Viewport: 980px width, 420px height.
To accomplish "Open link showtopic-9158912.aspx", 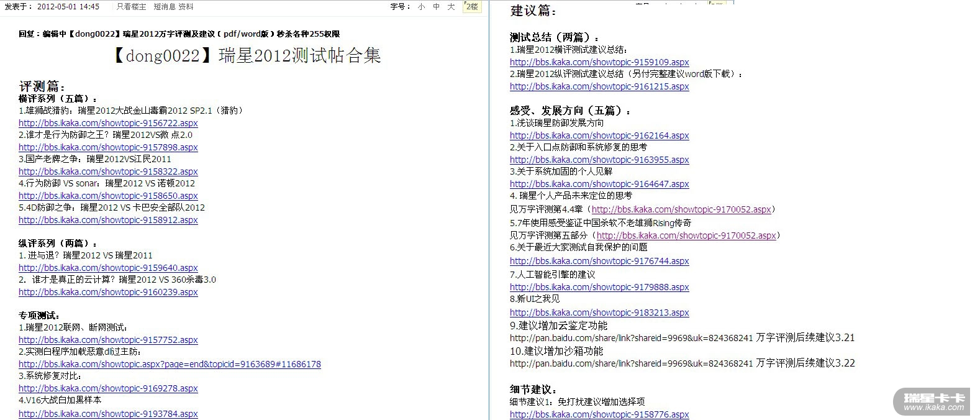I will tap(108, 220).
